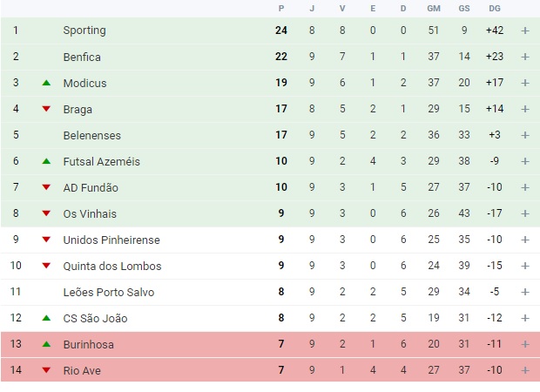Click the P points column header
Screen dimensions: 540x392
[x=281, y=9]
